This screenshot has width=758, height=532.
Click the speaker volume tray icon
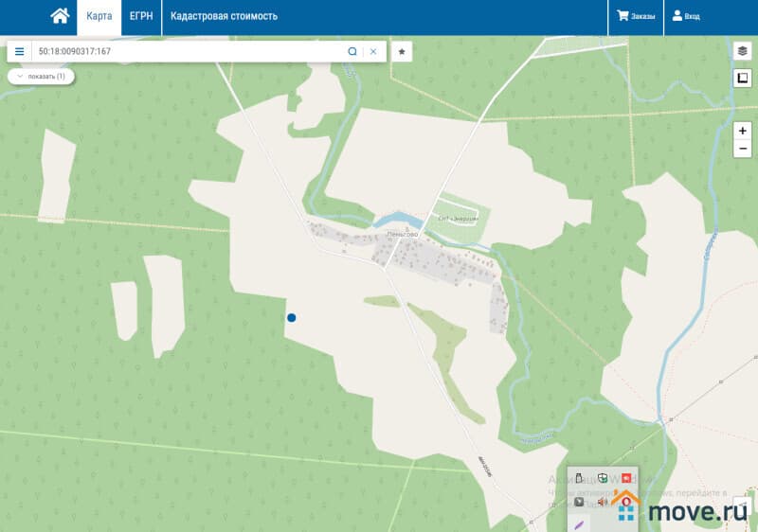(x=602, y=502)
